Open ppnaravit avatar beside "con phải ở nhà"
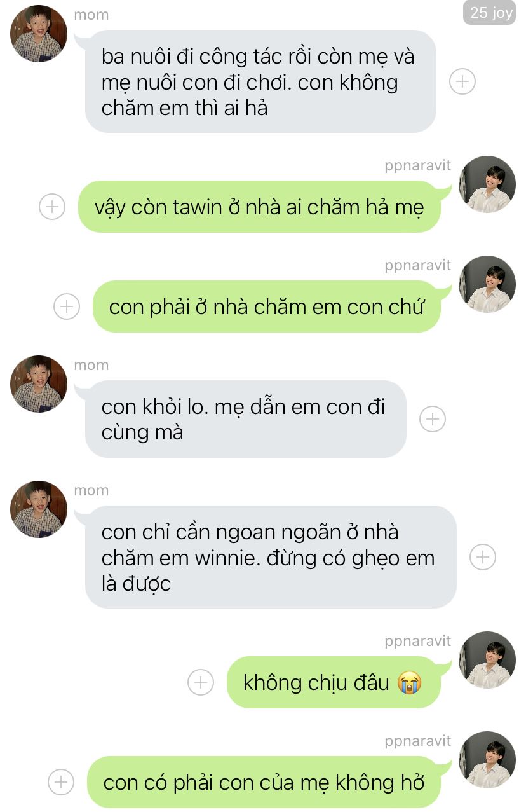The height and width of the screenshot is (812, 526). point(487,284)
